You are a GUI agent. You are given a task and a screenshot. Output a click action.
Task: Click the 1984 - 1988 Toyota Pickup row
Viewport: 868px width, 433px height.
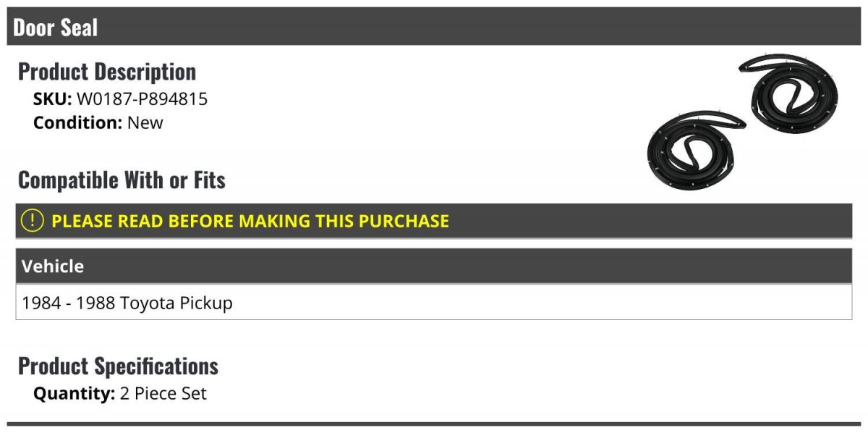(x=434, y=302)
